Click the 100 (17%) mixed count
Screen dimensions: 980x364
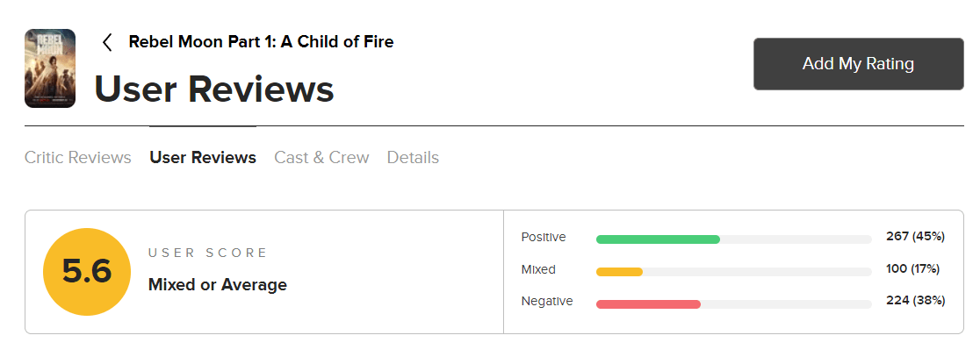coord(913,269)
